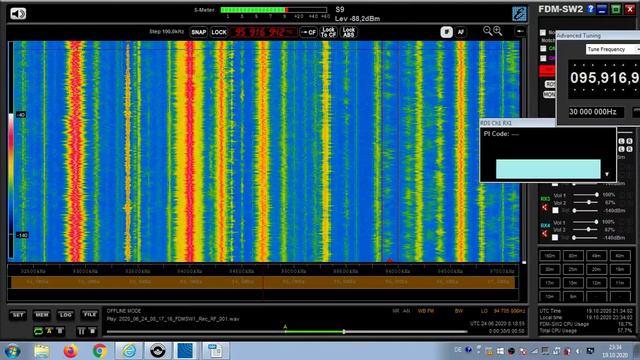Click the red 95 916 942 frequency readout
Screen dimensions: 640x360
(x=264, y=32)
